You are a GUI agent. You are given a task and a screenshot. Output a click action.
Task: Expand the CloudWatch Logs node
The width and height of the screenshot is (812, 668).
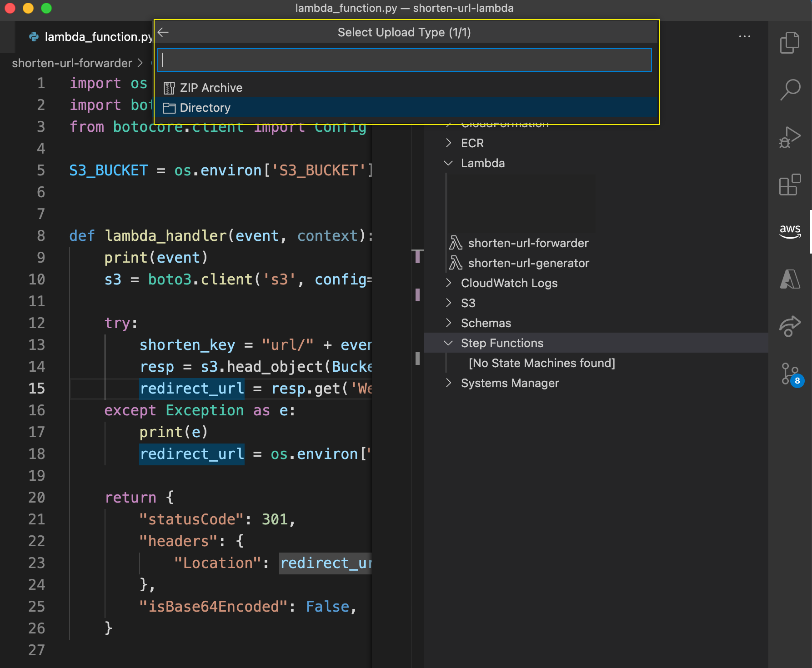[448, 283]
